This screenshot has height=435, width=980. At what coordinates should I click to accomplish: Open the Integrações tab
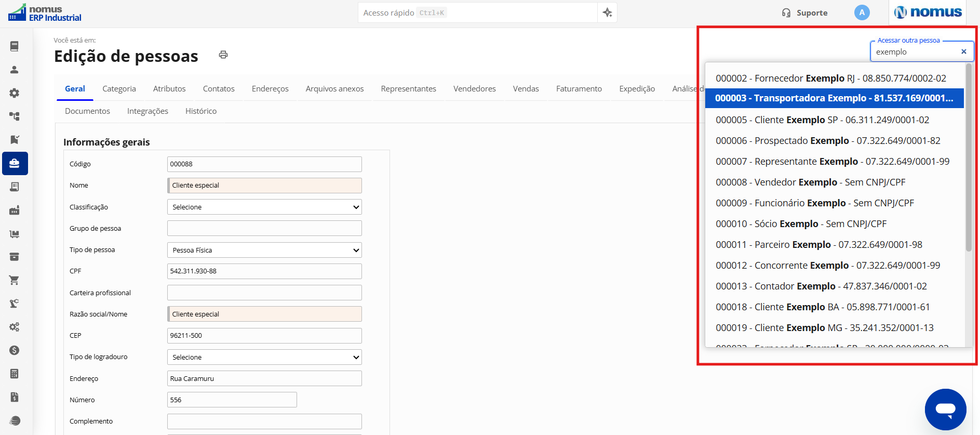click(147, 111)
